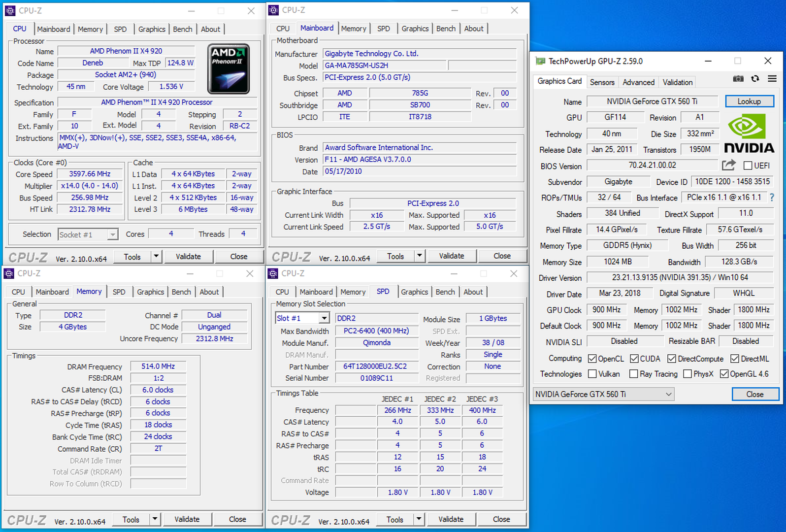The height and width of the screenshot is (532, 786).
Task: Select Bench tab in the CPU window
Action: 183,29
